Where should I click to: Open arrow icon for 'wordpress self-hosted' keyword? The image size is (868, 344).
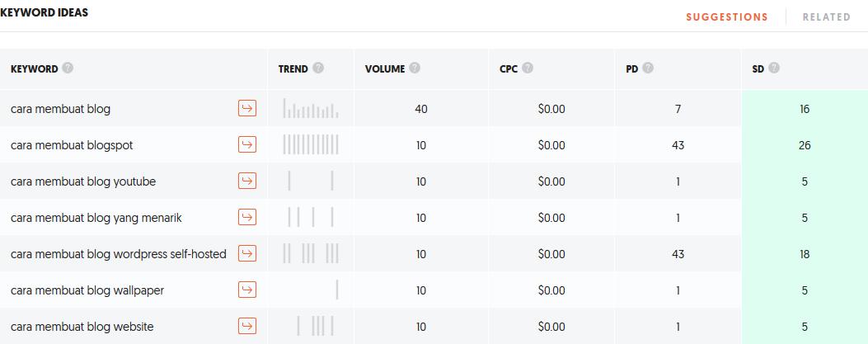click(247, 254)
